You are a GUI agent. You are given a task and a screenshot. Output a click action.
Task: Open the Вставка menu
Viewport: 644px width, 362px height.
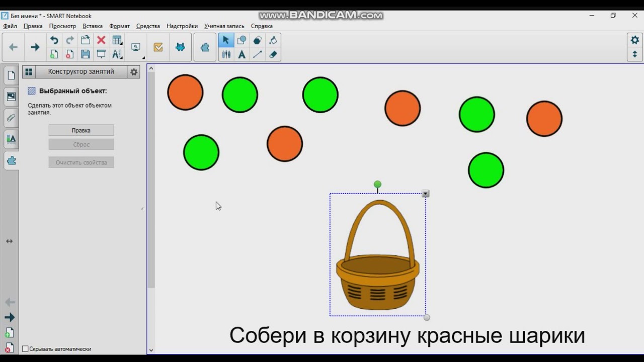pyautogui.click(x=93, y=26)
